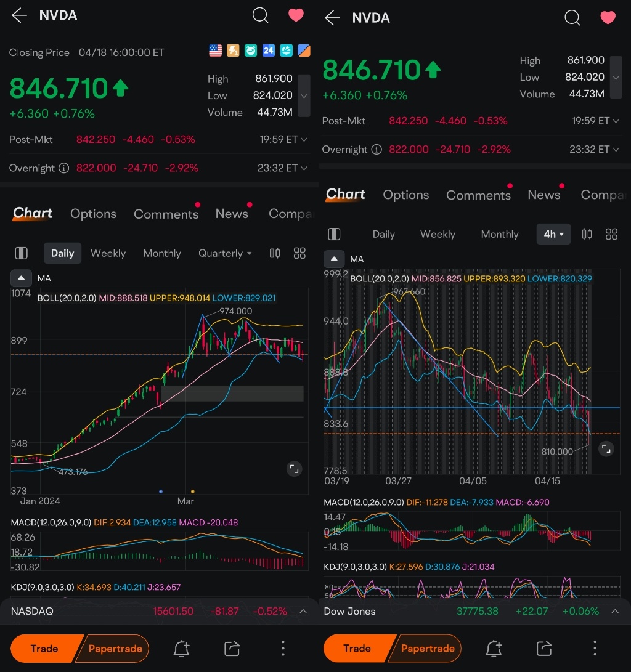Expand the High/Low/Volume details on the left screen
631x672 pixels.
pos(304,95)
